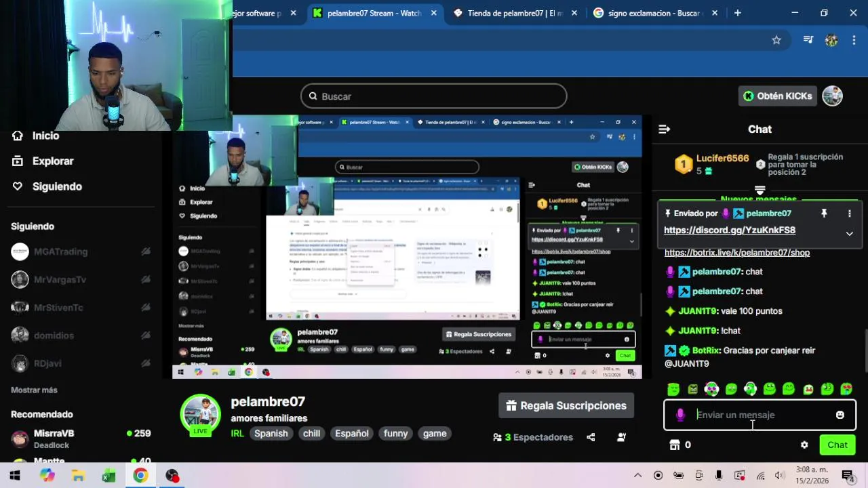Screen dimensions: 868x488
Task: Expand the pinned message chevron
Action: [x=849, y=233]
